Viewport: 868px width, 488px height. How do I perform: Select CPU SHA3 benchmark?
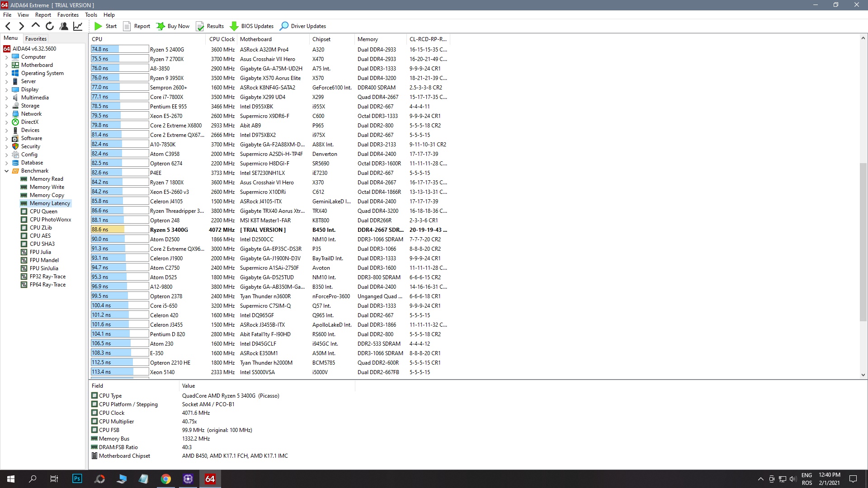(42, 244)
